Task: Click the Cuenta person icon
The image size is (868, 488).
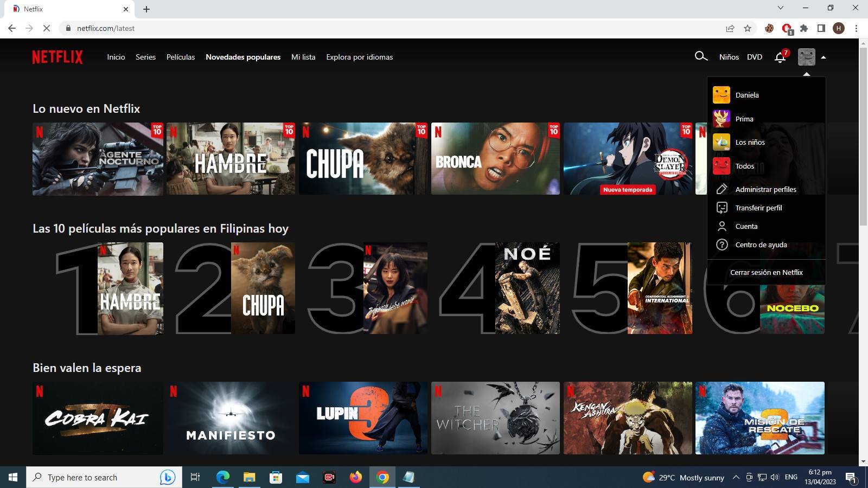Action: pos(722,226)
